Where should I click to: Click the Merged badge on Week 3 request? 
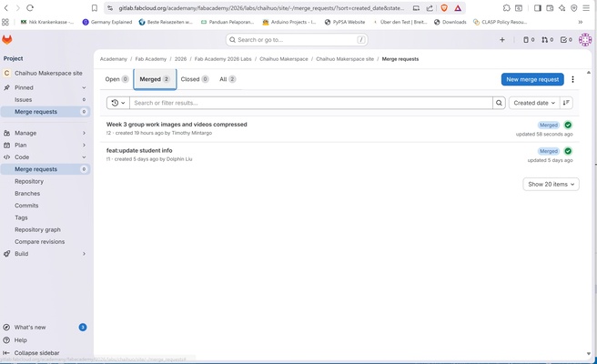[x=549, y=125]
